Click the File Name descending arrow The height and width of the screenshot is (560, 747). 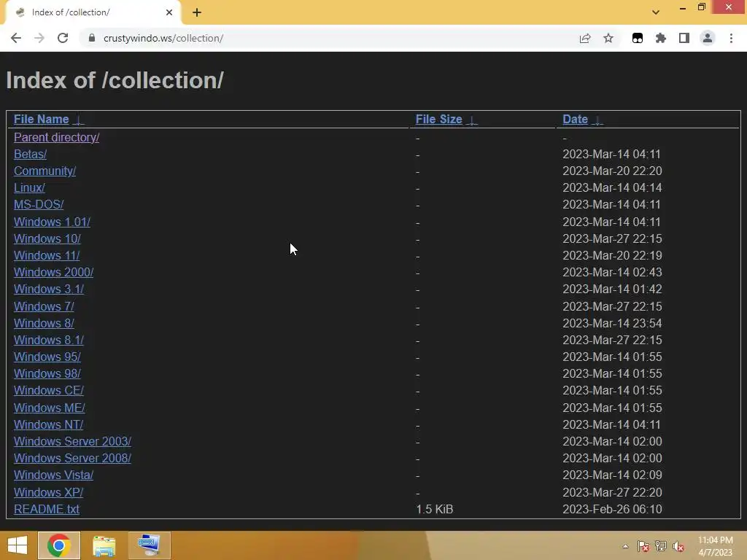click(80, 120)
